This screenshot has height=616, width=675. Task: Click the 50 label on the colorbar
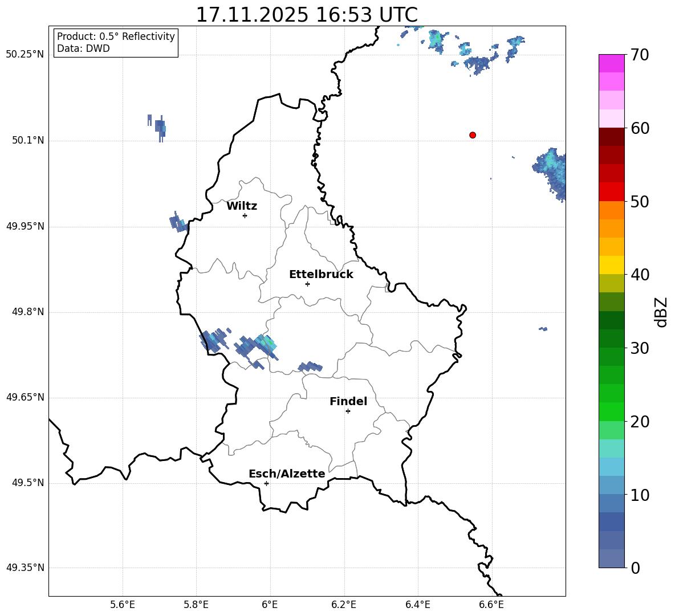tap(640, 201)
